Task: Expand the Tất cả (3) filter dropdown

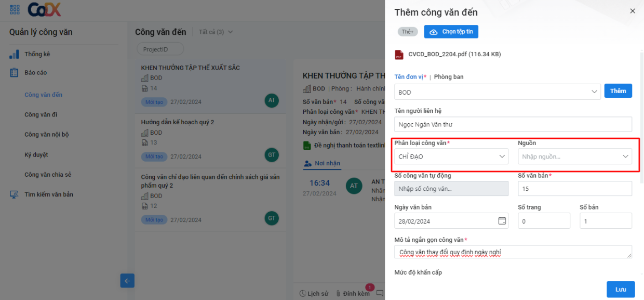Action: pyautogui.click(x=215, y=31)
